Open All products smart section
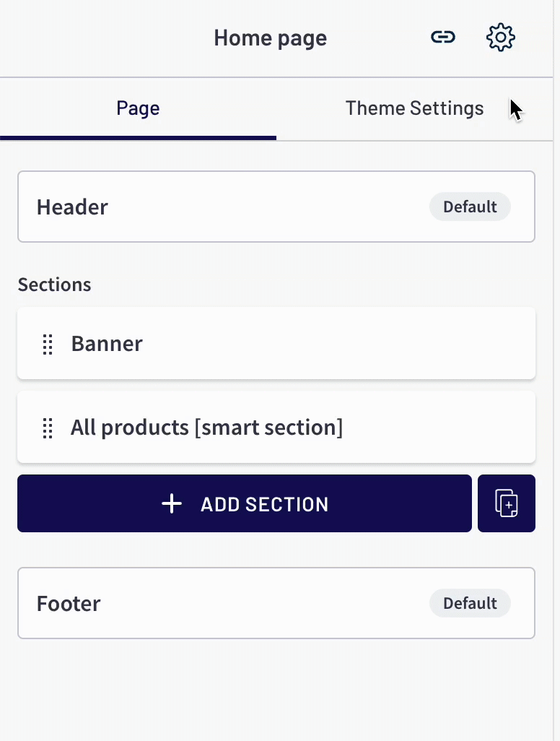The height and width of the screenshot is (741, 560). pyautogui.click(x=276, y=427)
